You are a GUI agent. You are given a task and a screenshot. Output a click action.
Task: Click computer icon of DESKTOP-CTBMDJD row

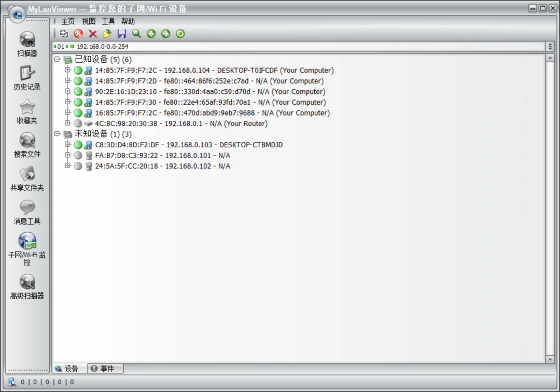(x=88, y=145)
